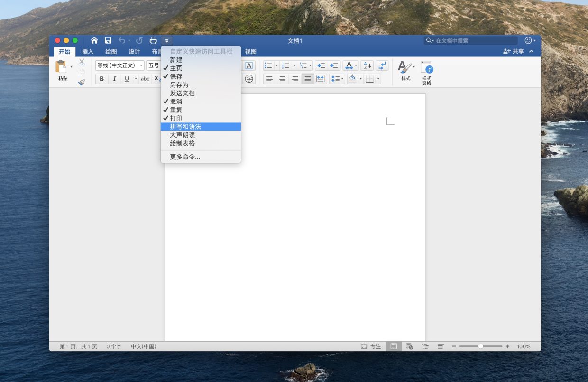Expand the borders dropdown arrow
Screen dimensions: 588x382
click(x=378, y=79)
